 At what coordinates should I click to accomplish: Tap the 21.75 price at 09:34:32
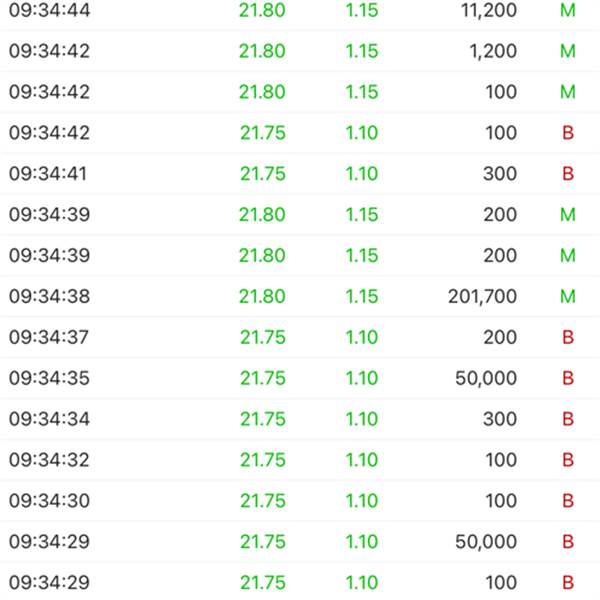click(263, 460)
